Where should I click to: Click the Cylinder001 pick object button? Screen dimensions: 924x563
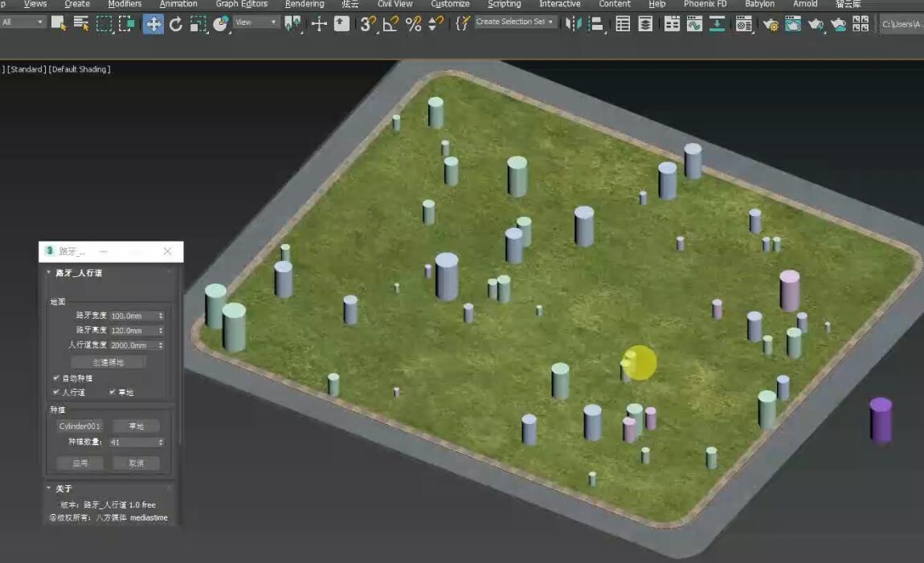(x=80, y=426)
